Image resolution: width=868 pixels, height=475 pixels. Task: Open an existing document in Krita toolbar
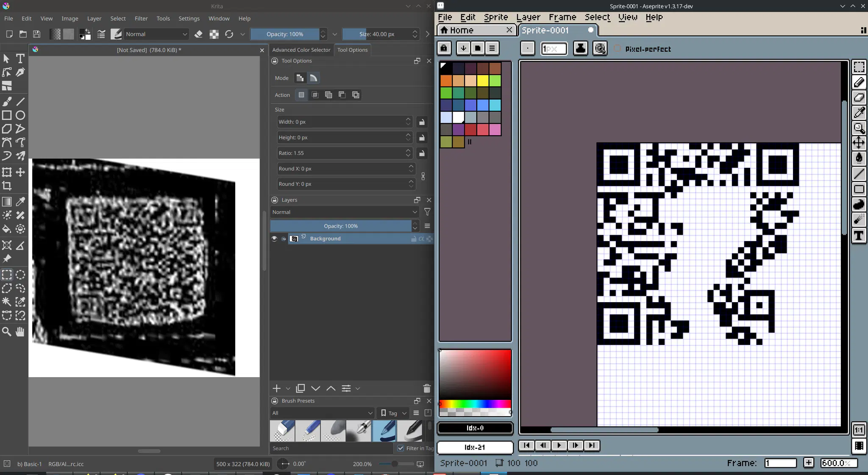pos(23,34)
